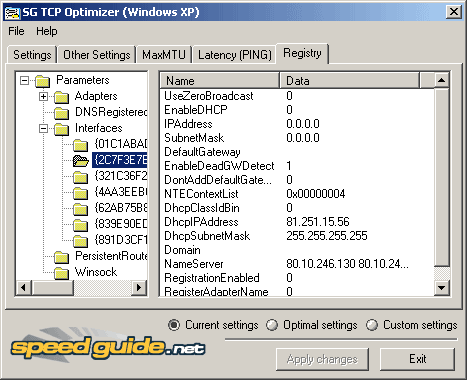The height and width of the screenshot is (380, 467).
Task: Select the PersistentRoutes tree item
Action: [111, 256]
